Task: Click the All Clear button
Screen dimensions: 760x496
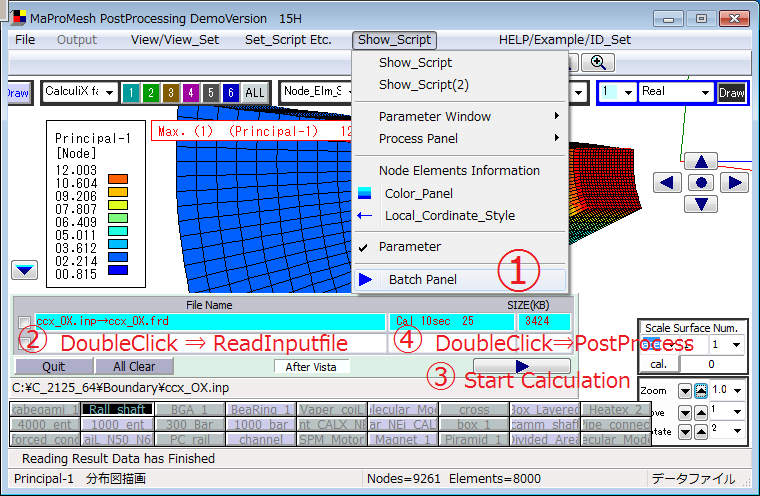Action: (134, 367)
